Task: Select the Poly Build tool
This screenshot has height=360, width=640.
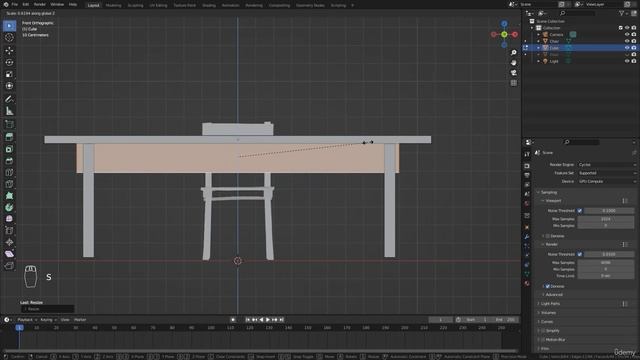Action: 9,196
